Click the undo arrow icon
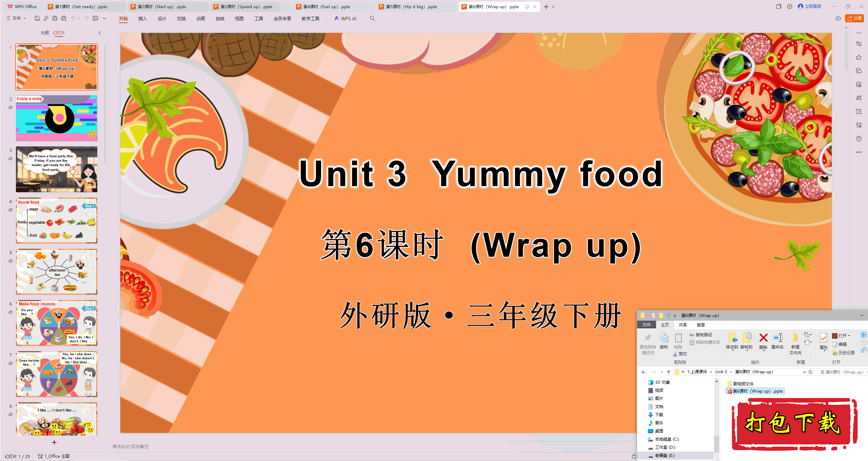This screenshot has width=868, height=461. [73, 18]
